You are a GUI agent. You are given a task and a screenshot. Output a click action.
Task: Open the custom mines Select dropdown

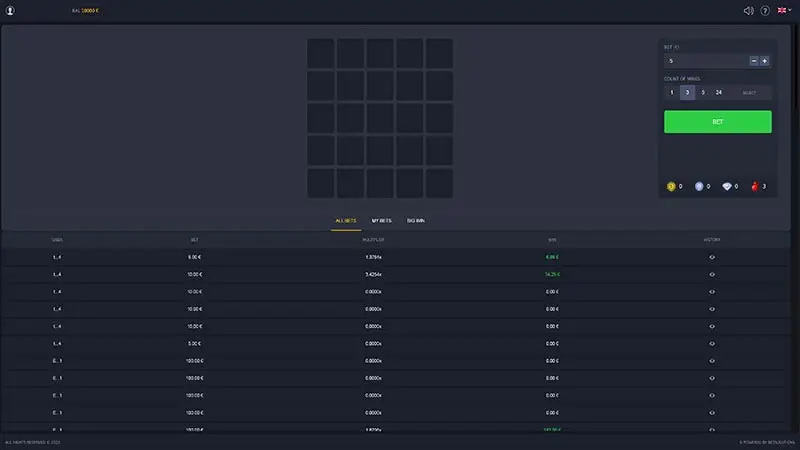click(749, 92)
